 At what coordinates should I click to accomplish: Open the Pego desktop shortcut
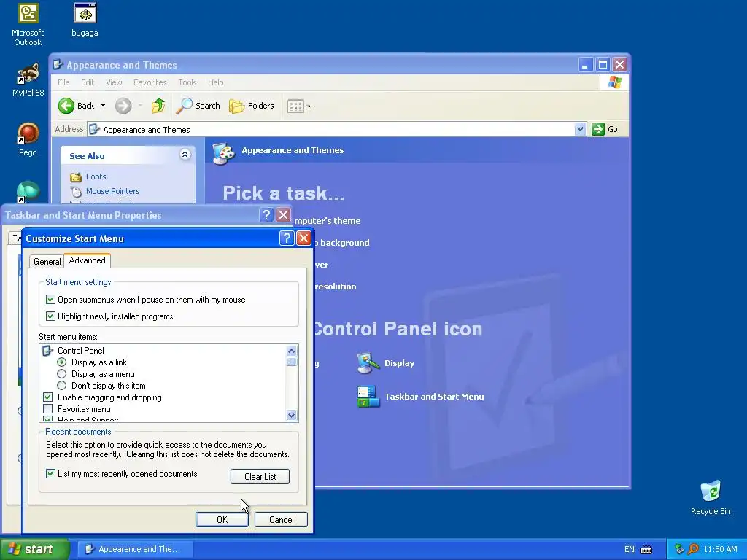tap(28, 139)
